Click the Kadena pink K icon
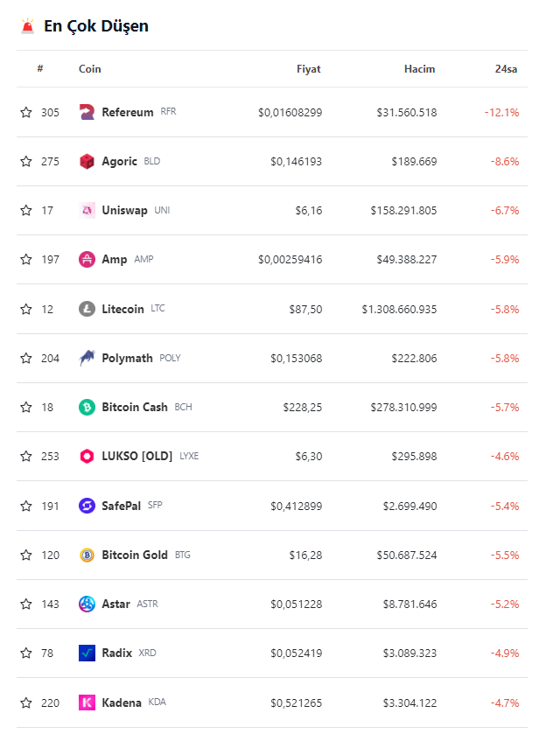 (x=87, y=703)
